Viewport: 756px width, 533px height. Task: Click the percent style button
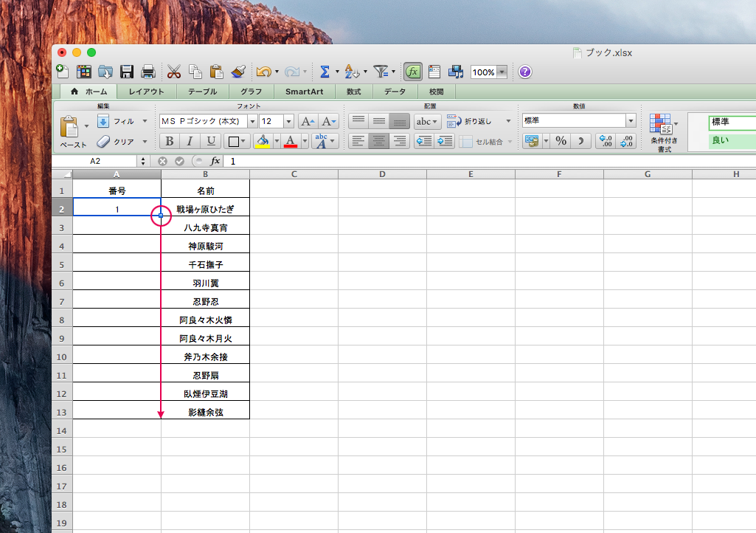[561, 141]
